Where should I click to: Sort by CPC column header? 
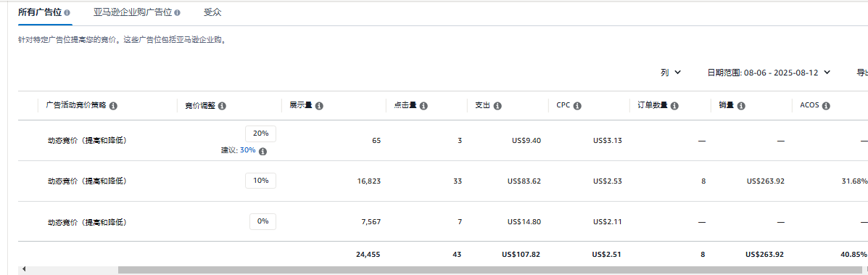coord(563,105)
